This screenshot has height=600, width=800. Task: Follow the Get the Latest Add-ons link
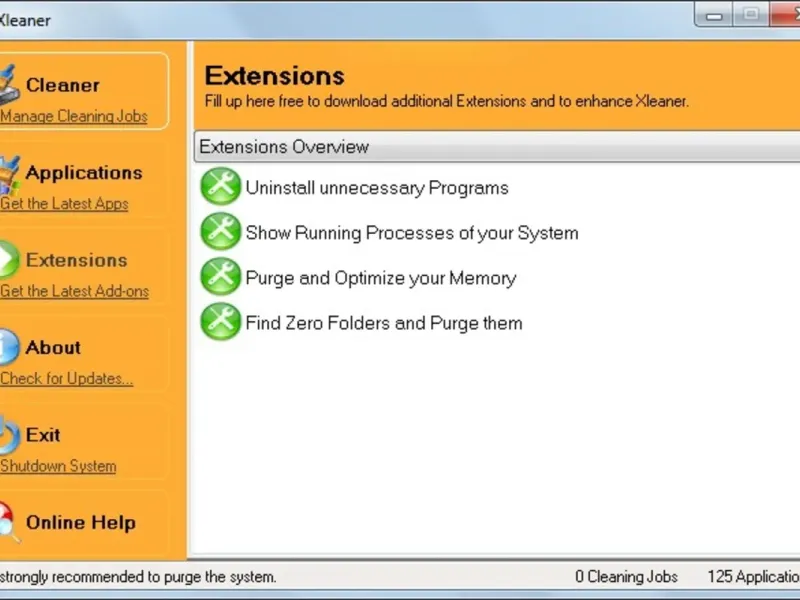74,291
